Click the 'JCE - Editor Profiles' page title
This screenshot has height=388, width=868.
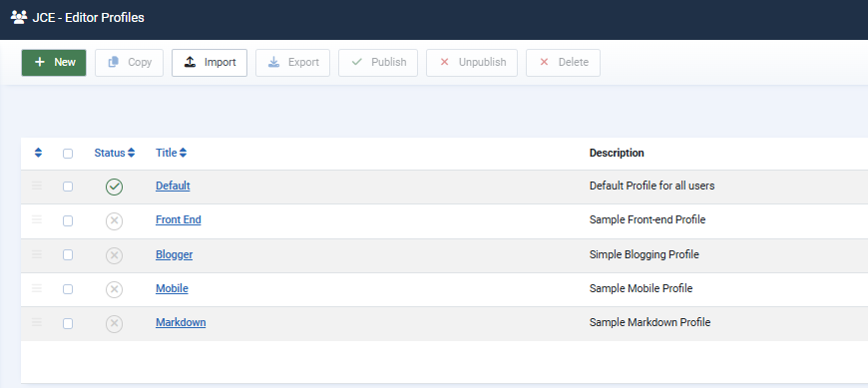[x=88, y=18]
